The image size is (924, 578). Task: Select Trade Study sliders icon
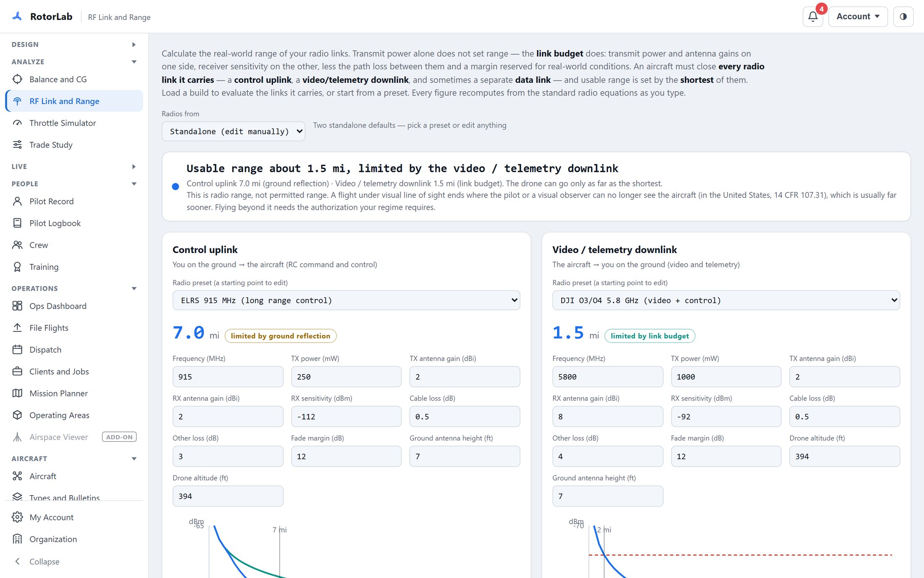[17, 145]
